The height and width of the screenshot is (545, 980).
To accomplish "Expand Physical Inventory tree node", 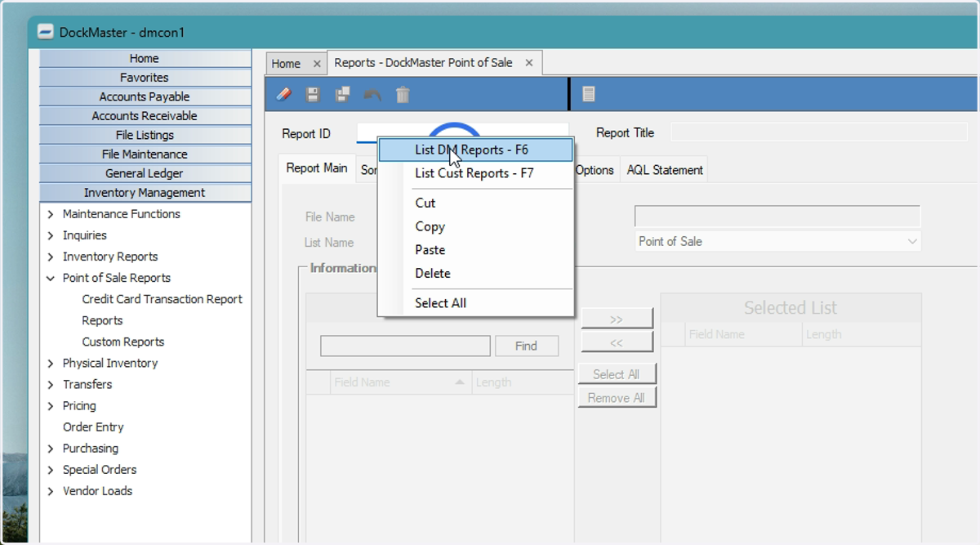I will (51, 363).
